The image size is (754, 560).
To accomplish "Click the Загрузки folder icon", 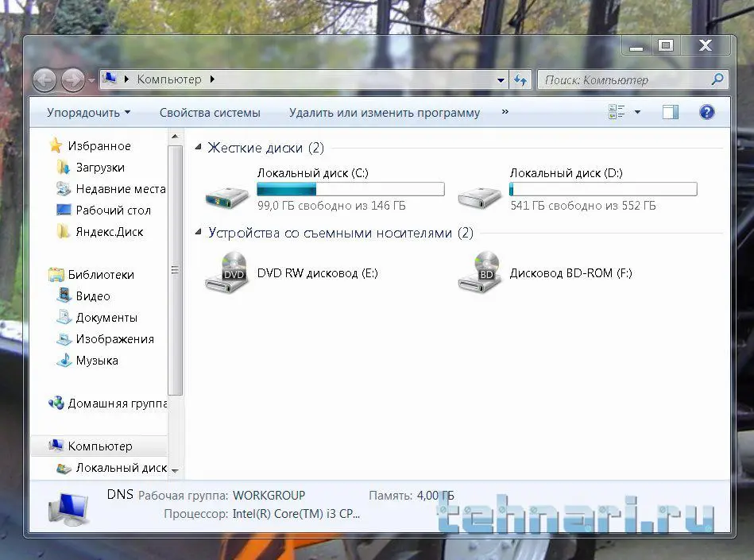I will [63, 168].
